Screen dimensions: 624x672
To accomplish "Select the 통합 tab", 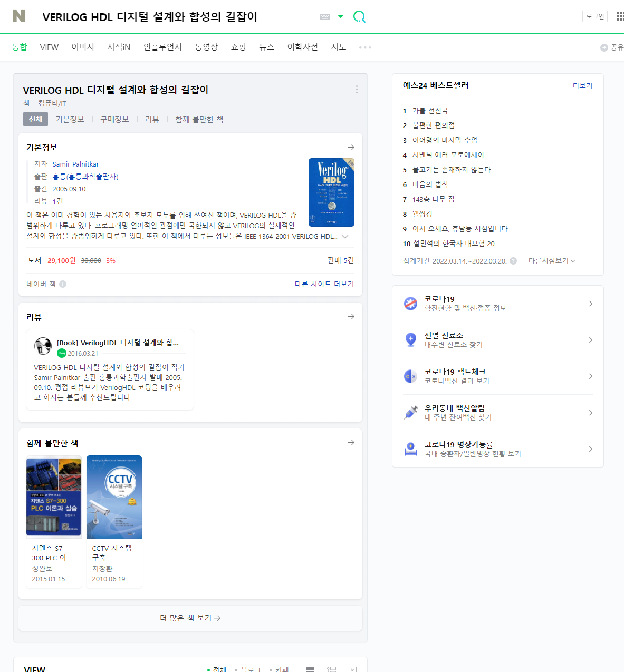I will (20, 47).
